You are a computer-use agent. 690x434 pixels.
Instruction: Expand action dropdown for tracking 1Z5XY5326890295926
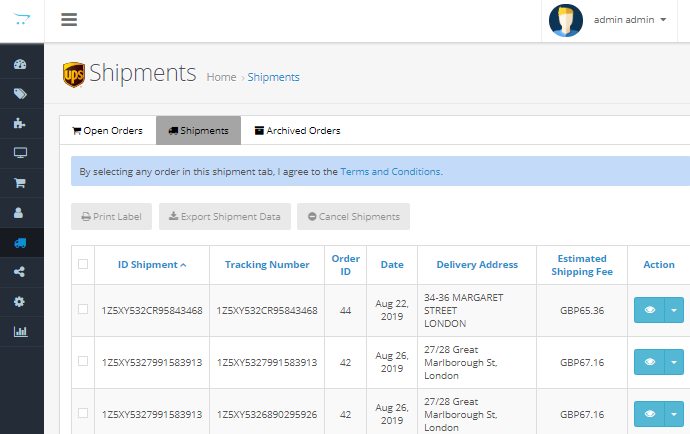674,414
